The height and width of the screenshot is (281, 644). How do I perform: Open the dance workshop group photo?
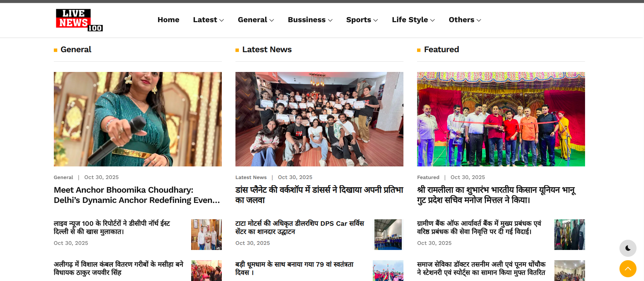(319, 119)
